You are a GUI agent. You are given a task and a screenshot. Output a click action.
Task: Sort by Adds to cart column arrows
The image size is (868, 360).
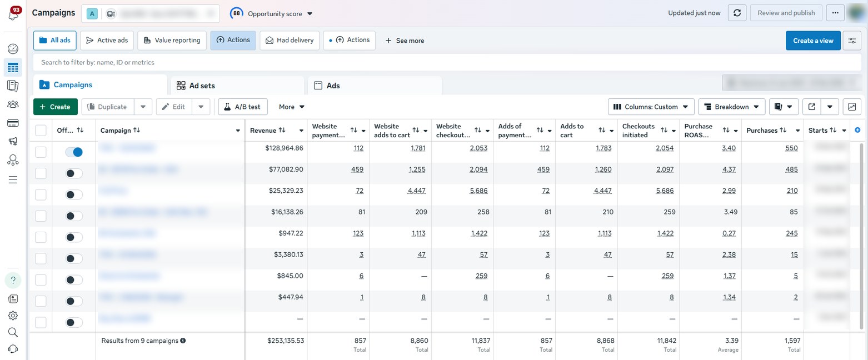[x=602, y=131]
